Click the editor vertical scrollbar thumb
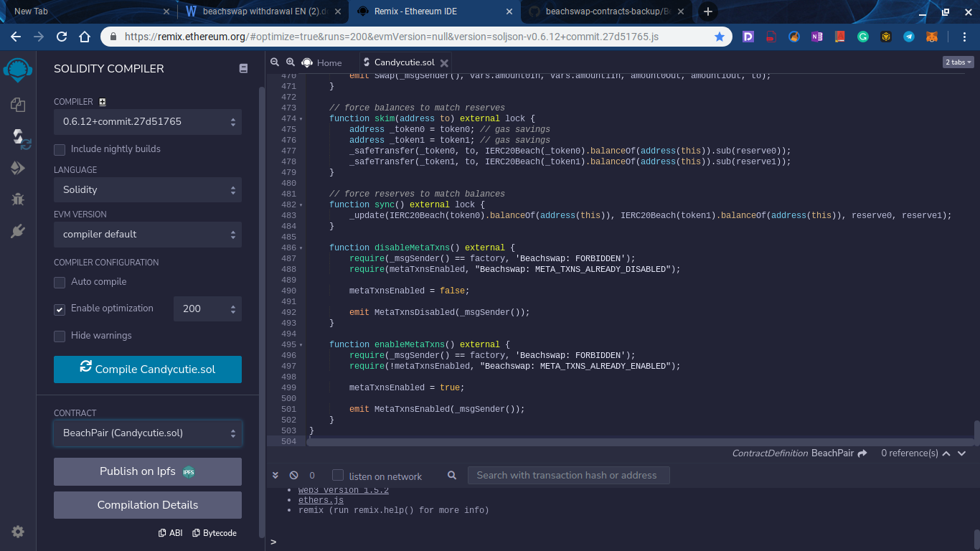This screenshot has height=551, width=980. pos(976,432)
